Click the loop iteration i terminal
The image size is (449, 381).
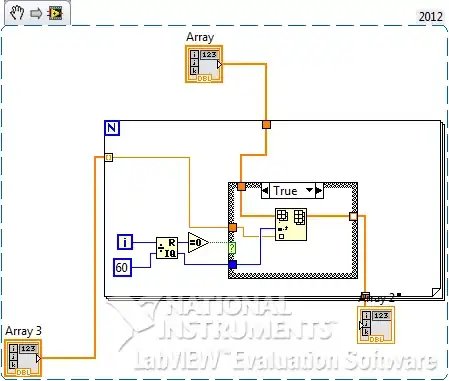click(125, 242)
